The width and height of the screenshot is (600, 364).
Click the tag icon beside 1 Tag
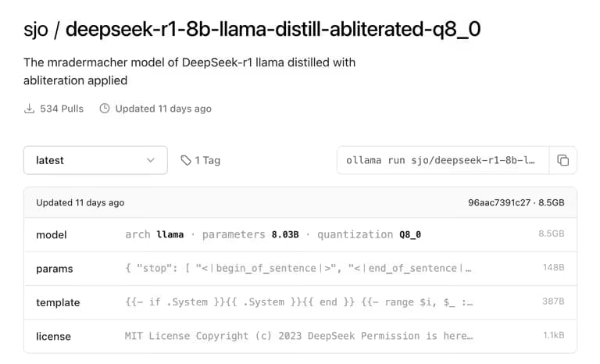coord(186,160)
